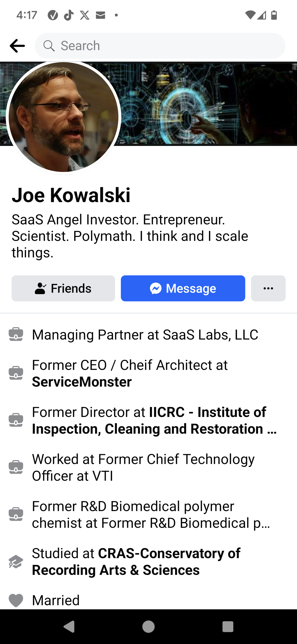Tap the magnifying glass search icon
The width and height of the screenshot is (297, 644).
49,46
